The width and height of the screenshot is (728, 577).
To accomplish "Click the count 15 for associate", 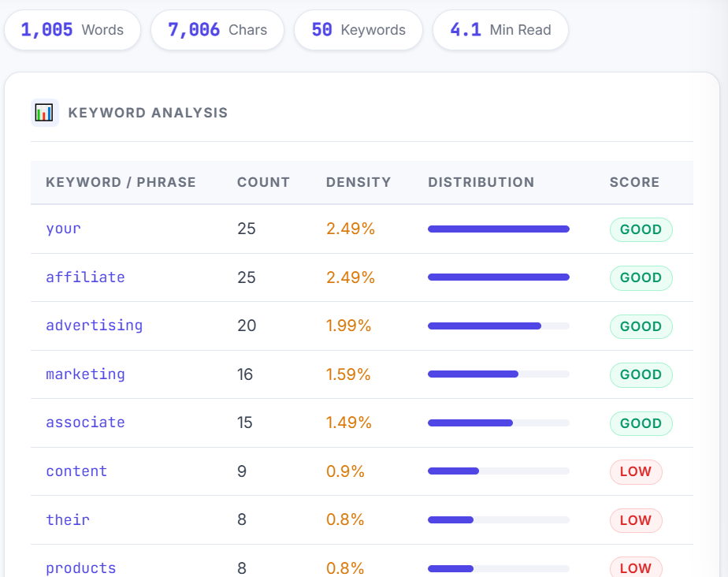I will (245, 423).
